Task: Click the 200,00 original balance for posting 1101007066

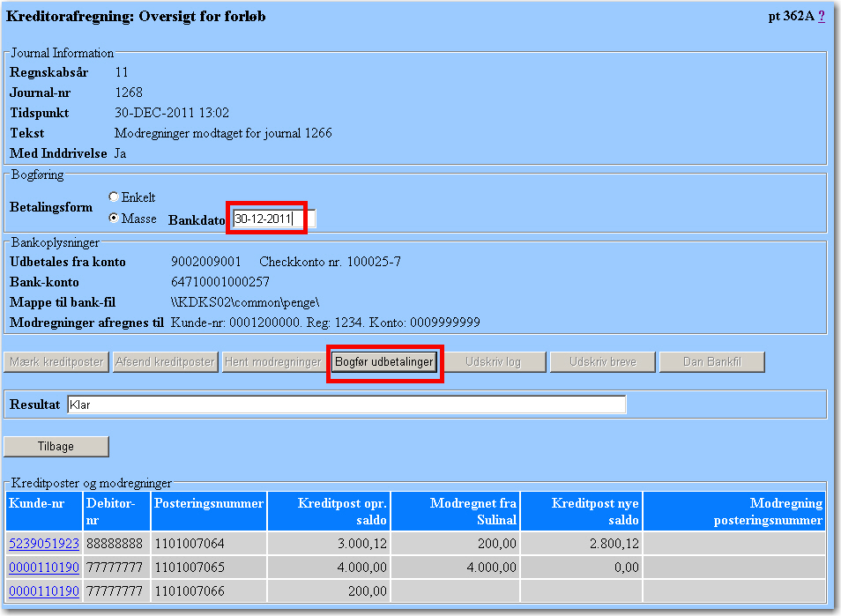Action: click(329, 591)
